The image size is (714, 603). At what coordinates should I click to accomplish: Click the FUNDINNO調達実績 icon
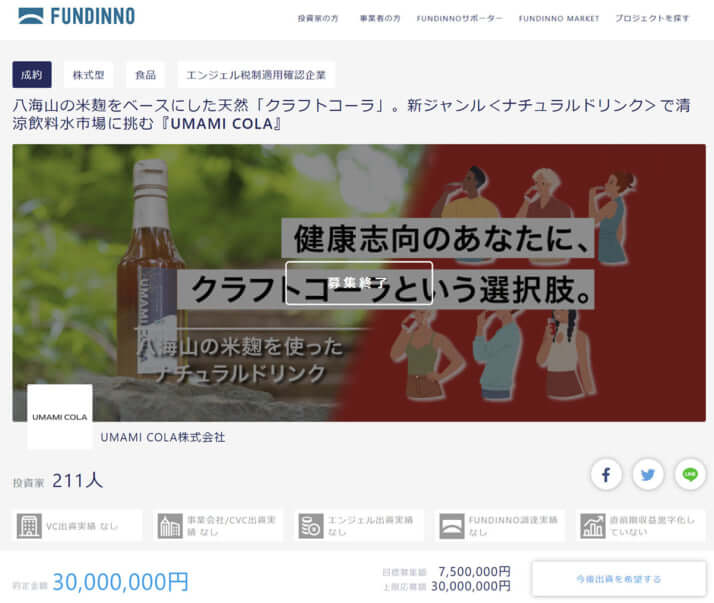(452, 526)
